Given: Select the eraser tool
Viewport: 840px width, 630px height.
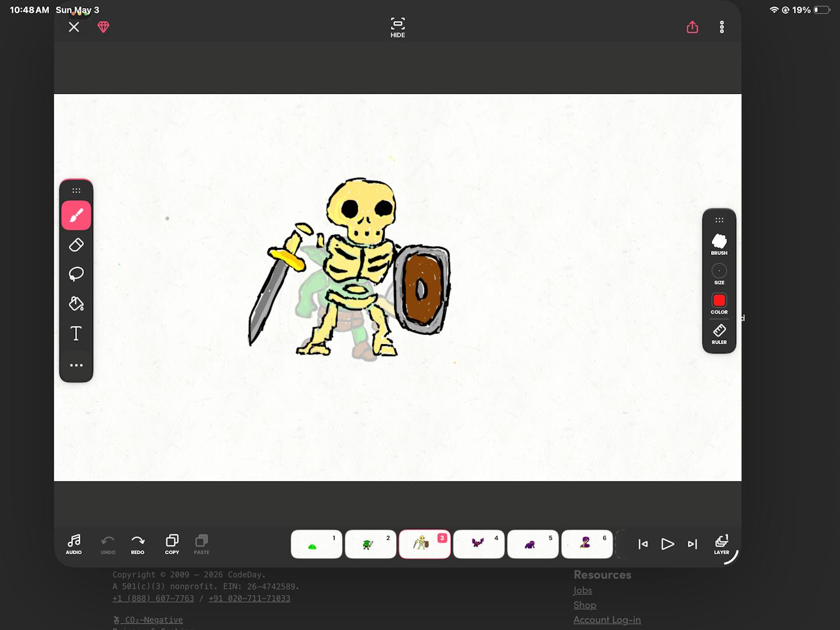Looking at the screenshot, I should click(76, 245).
